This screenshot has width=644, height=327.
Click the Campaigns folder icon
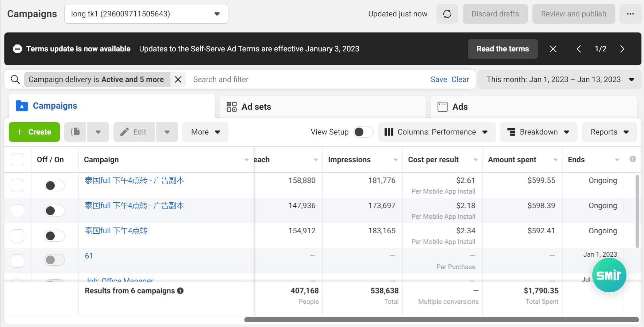(x=22, y=106)
